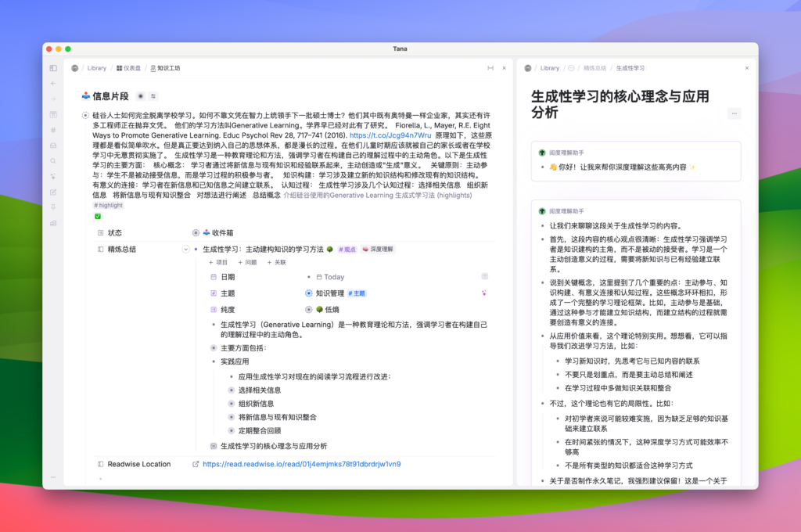Open the AI sparkle icon in sidebar
801x532 pixels.
[x=53, y=176]
